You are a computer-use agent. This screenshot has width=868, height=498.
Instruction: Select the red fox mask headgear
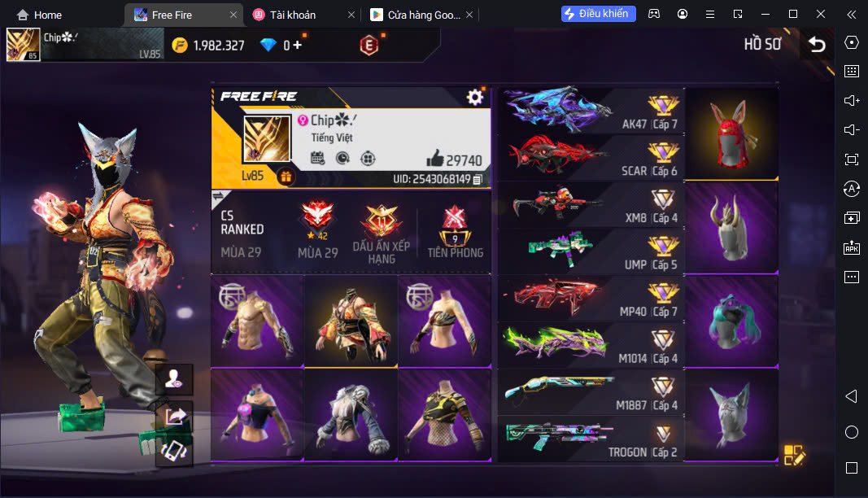click(731, 133)
